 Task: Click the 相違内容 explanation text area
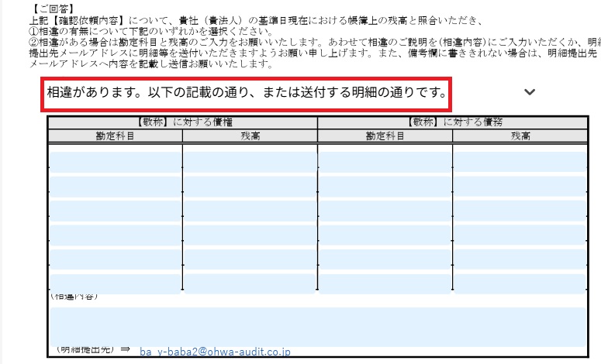[318, 325]
